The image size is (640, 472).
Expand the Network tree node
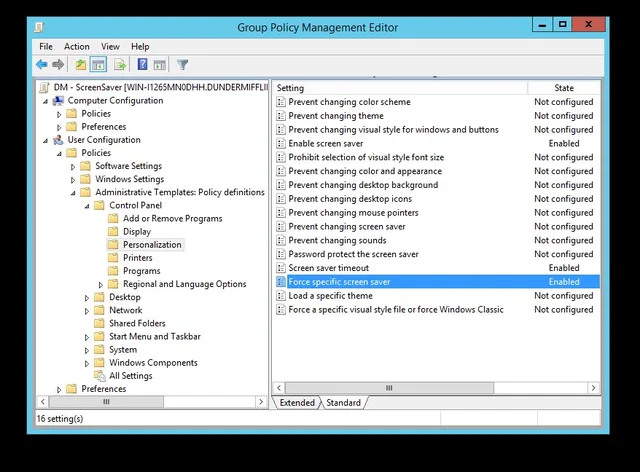pyautogui.click(x=87, y=311)
